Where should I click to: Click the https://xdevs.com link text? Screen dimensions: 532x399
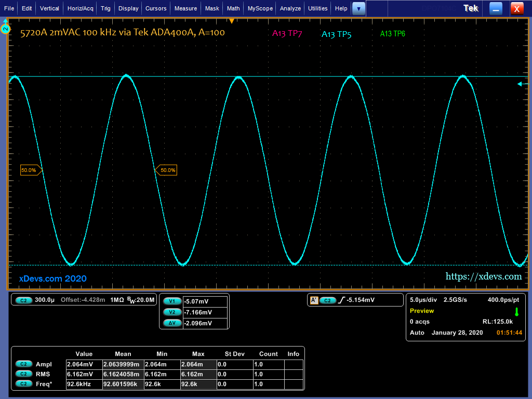point(484,276)
